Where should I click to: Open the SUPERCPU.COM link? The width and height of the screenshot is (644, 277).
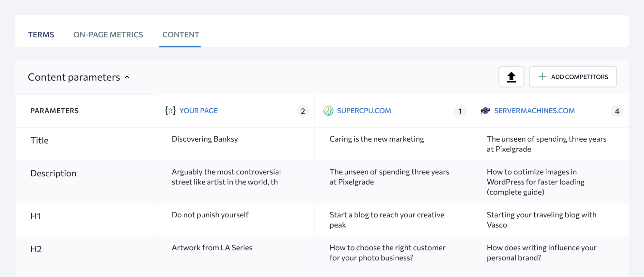pyautogui.click(x=364, y=111)
